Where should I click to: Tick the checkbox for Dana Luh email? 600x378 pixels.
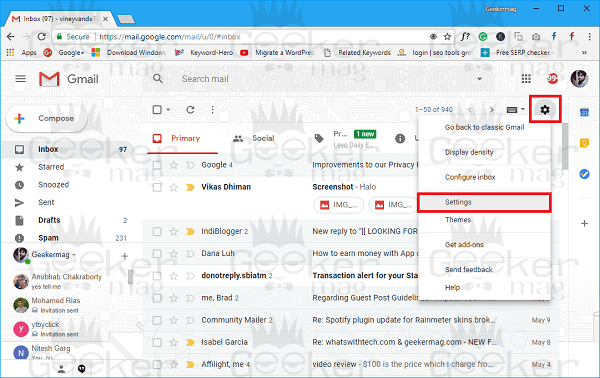click(x=157, y=254)
